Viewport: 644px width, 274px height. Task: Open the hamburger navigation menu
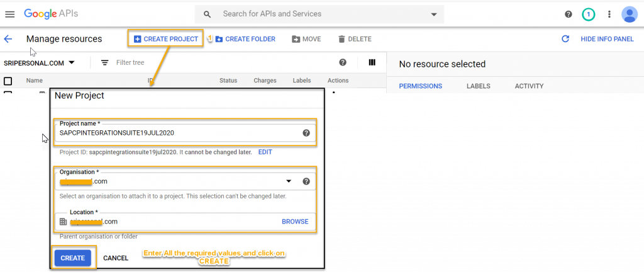(x=10, y=14)
